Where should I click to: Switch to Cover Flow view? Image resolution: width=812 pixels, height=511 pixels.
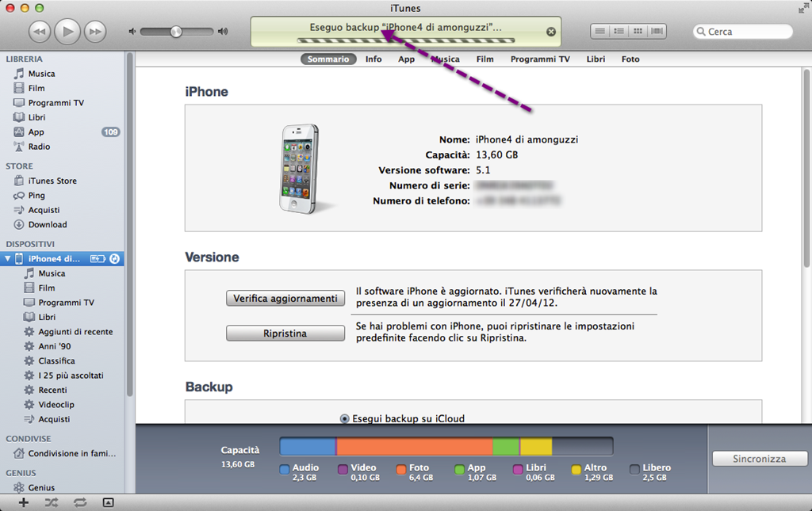pyautogui.click(x=657, y=31)
